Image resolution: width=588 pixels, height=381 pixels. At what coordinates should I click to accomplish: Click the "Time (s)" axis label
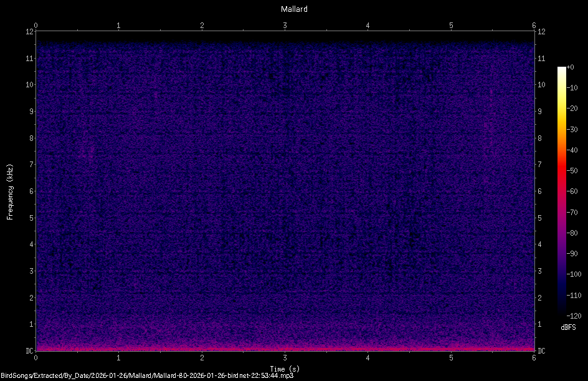coord(285,368)
